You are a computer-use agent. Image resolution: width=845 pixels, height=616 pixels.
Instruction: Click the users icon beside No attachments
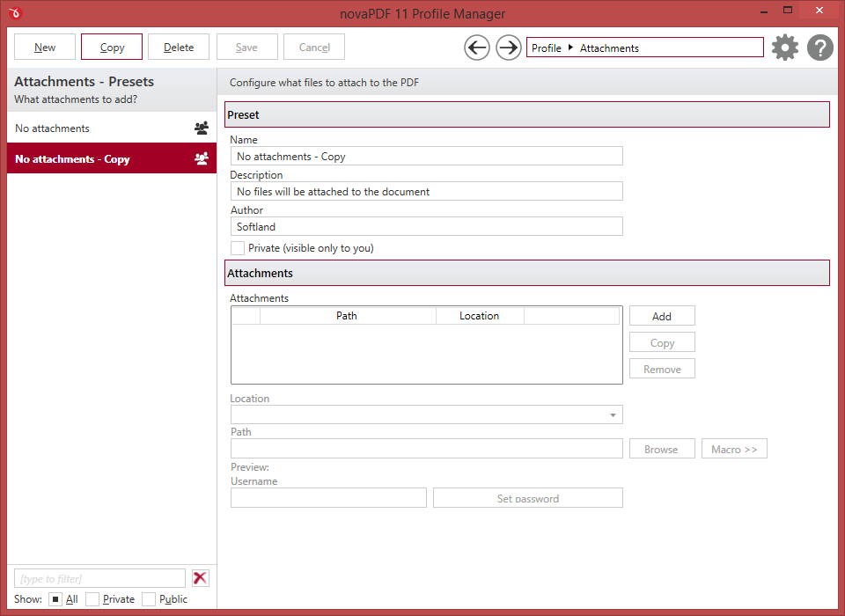point(202,128)
